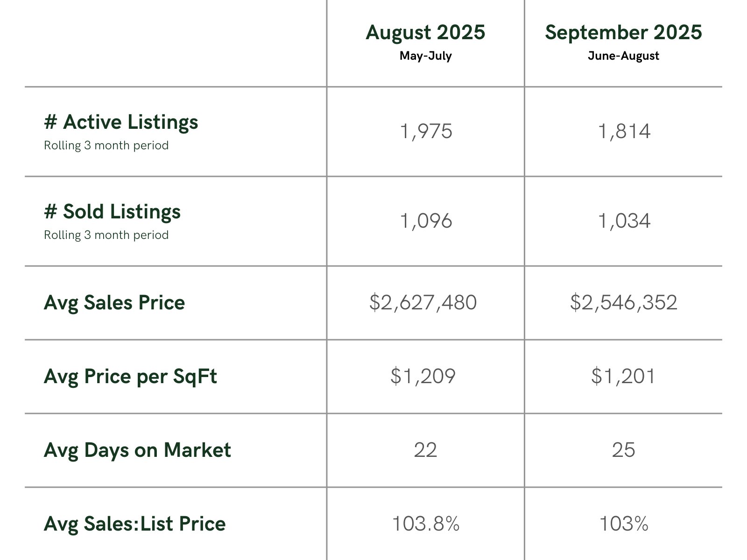
Task: Select the June-August subheading text
Action: point(623,56)
